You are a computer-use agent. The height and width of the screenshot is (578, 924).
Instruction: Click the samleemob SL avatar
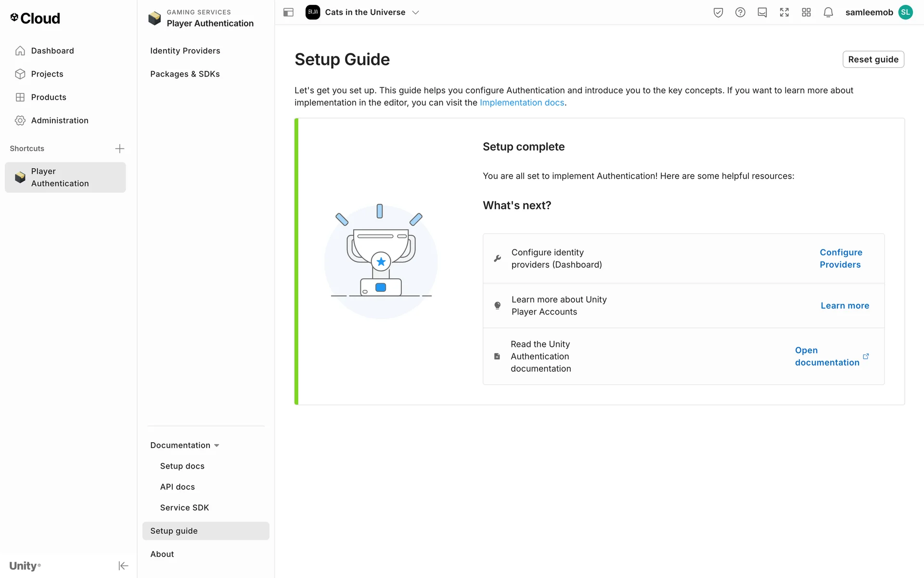click(905, 13)
